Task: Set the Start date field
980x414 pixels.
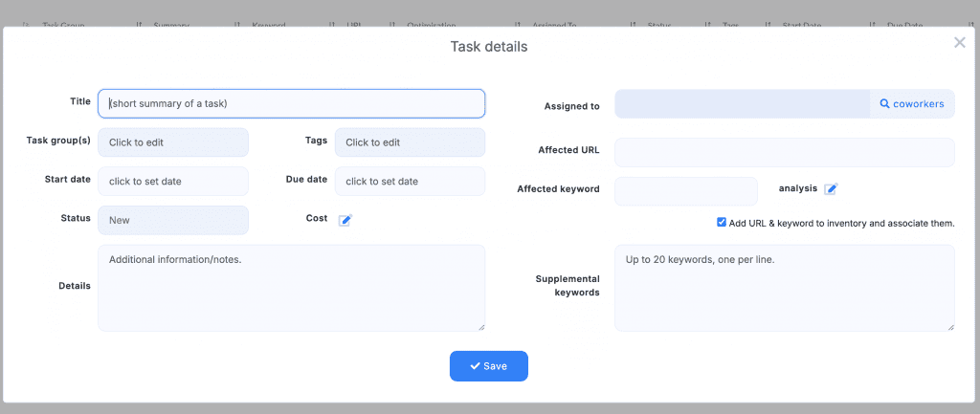Action: pos(173,181)
